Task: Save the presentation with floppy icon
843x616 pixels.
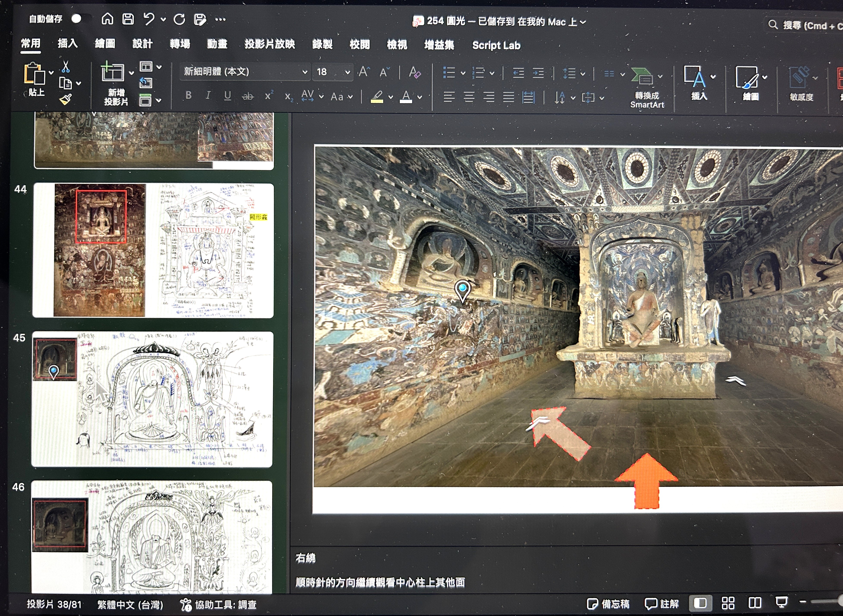Action: (128, 19)
